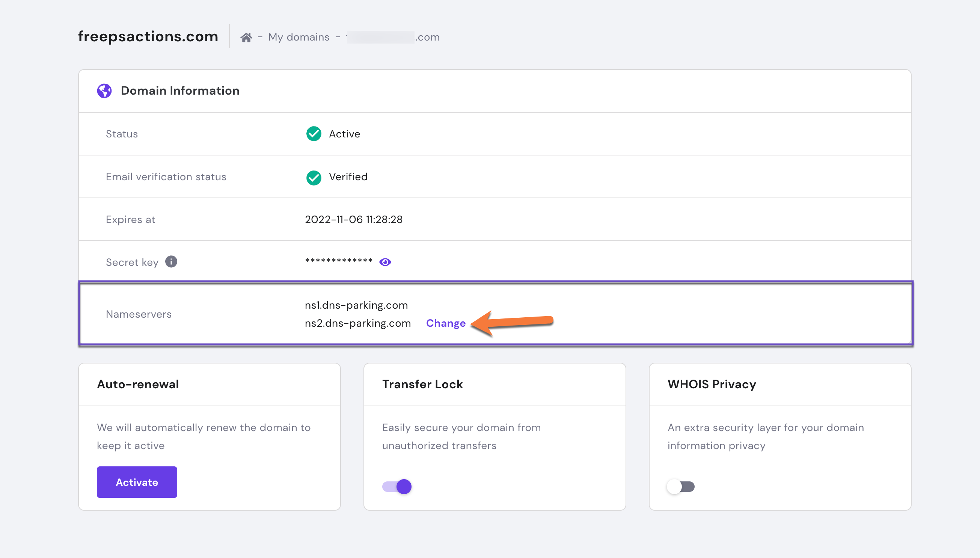Click the Auto-renewal card heading
The height and width of the screenshot is (558, 980).
tap(137, 384)
